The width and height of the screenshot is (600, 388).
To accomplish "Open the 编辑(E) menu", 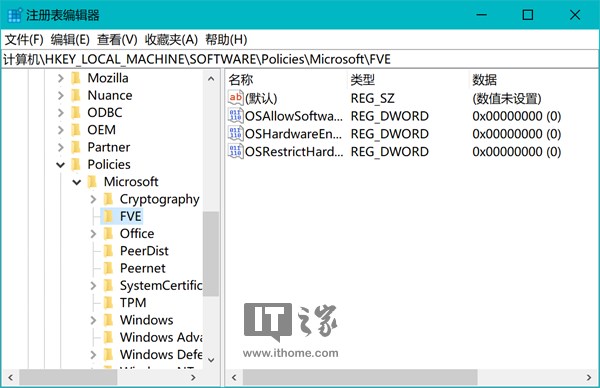I will [70, 39].
